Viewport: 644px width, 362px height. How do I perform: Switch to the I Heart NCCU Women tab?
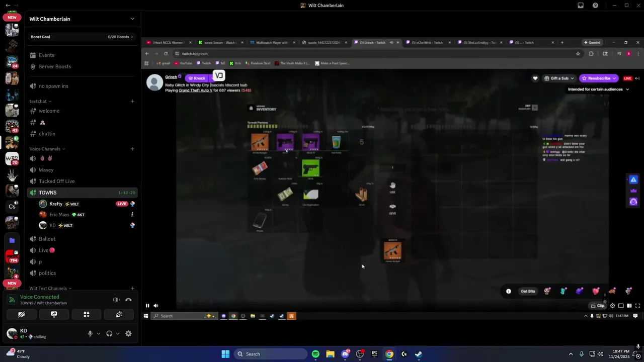pyautogui.click(x=169, y=43)
